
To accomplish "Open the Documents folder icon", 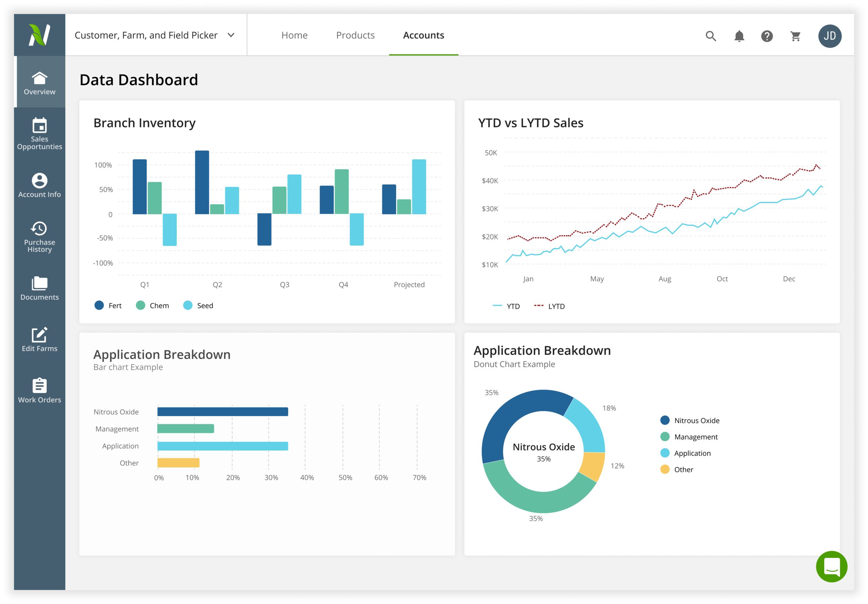I will coord(39,283).
